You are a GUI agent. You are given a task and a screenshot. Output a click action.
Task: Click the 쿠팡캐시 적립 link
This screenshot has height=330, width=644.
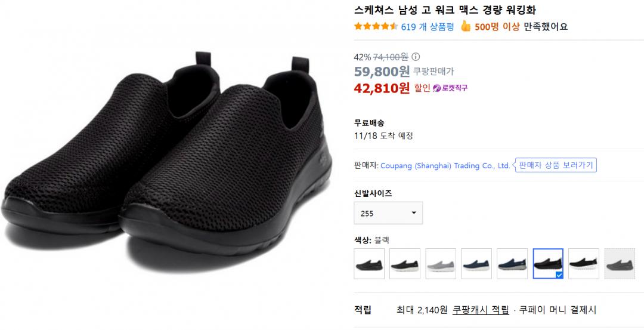pyautogui.click(x=481, y=310)
